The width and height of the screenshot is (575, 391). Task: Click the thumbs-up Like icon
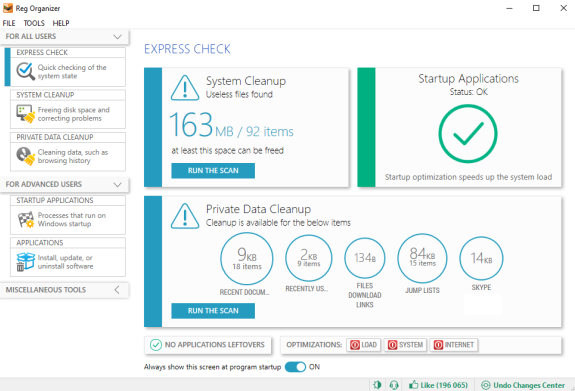tap(414, 385)
